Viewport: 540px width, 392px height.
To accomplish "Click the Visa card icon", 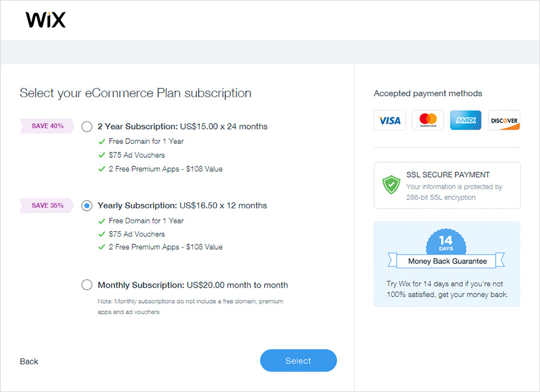I will pyautogui.click(x=390, y=120).
